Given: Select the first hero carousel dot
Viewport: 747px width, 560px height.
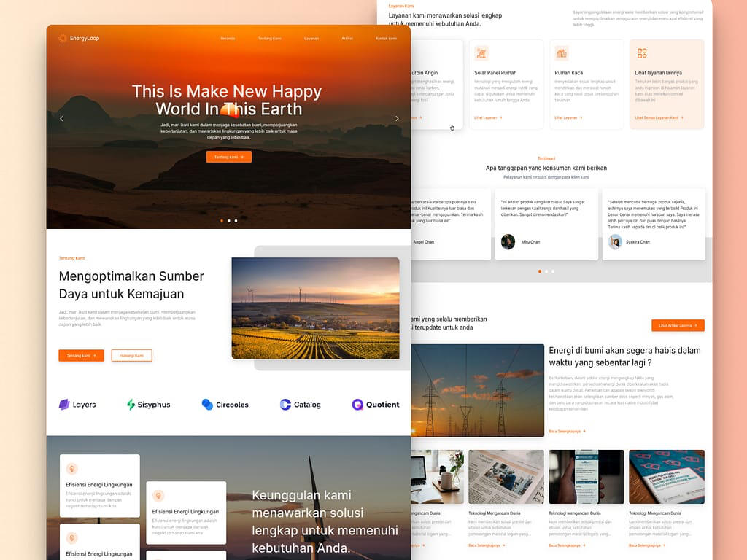Looking at the screenshot, I should pos(221,220).
